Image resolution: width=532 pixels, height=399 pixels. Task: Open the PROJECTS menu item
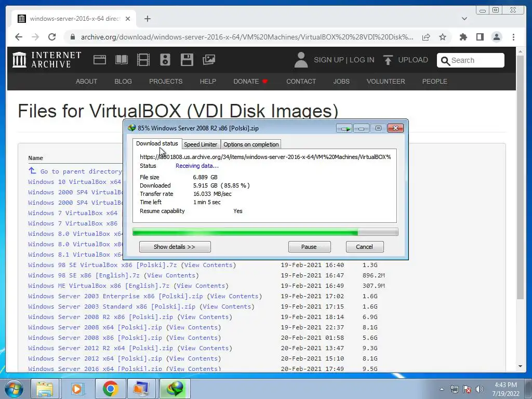click(166, 82)
